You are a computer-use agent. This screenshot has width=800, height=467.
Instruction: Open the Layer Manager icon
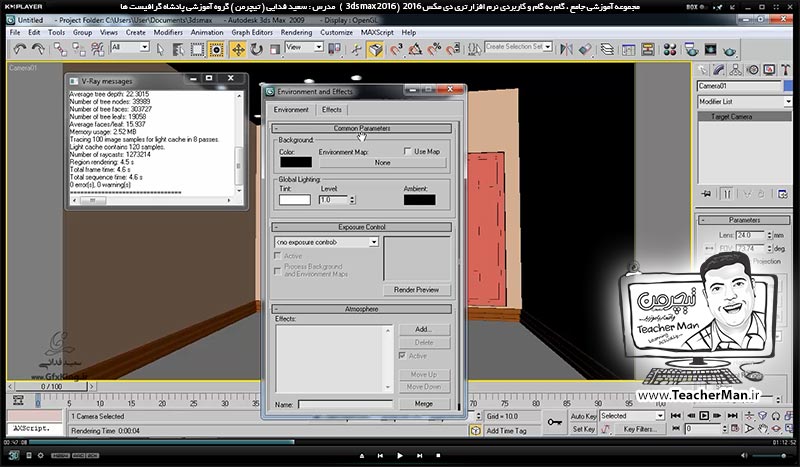click(607, 50)
